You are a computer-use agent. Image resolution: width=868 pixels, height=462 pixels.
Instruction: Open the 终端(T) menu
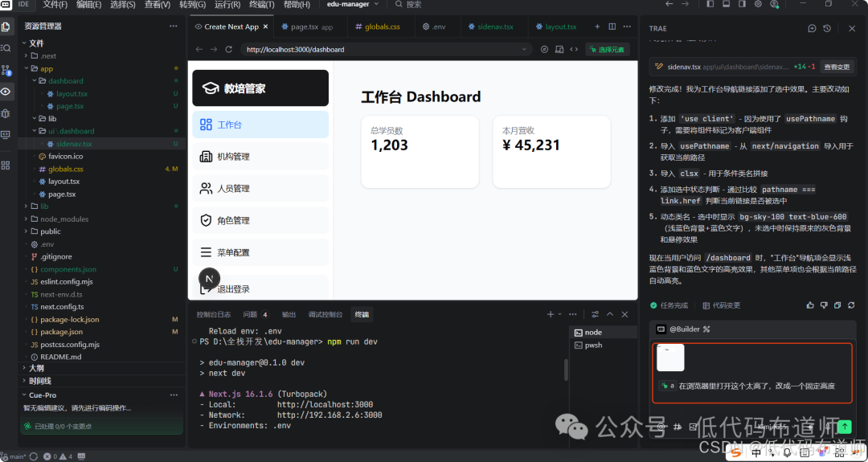click(259, 4)
